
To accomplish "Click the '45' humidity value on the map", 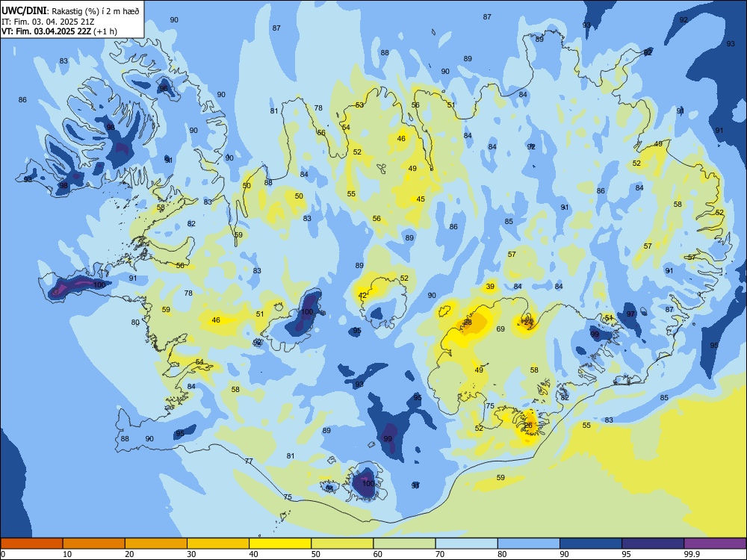I will [x=421, y=199].
